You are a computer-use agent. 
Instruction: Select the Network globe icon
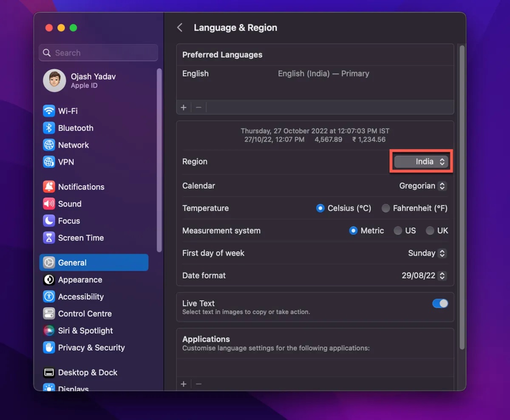pos(49,145)
